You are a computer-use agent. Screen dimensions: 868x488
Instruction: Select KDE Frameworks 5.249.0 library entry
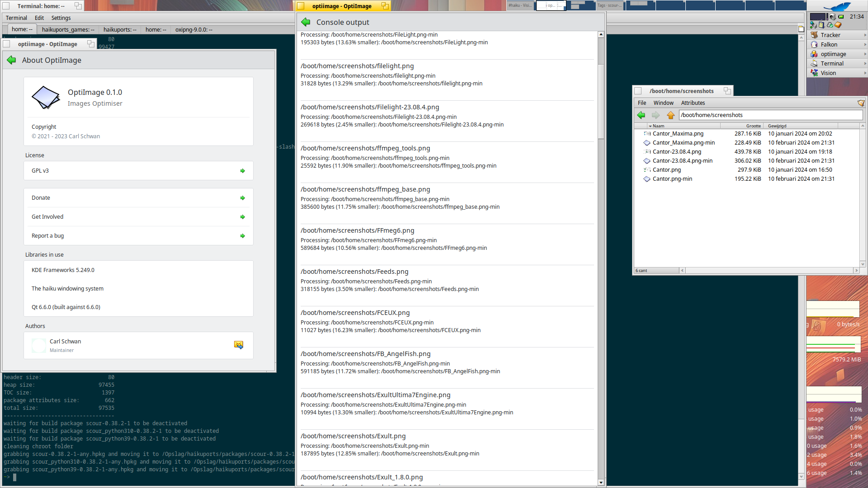coord(138,270)
